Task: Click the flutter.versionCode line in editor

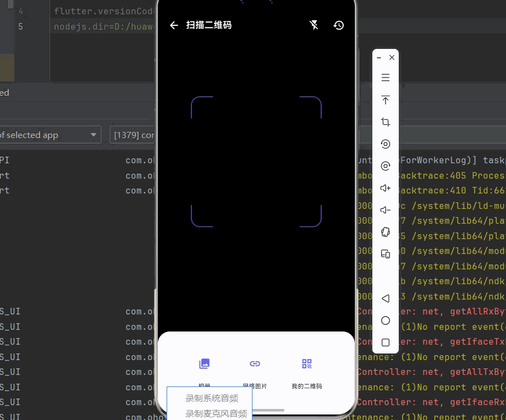Action: (103, 12)
